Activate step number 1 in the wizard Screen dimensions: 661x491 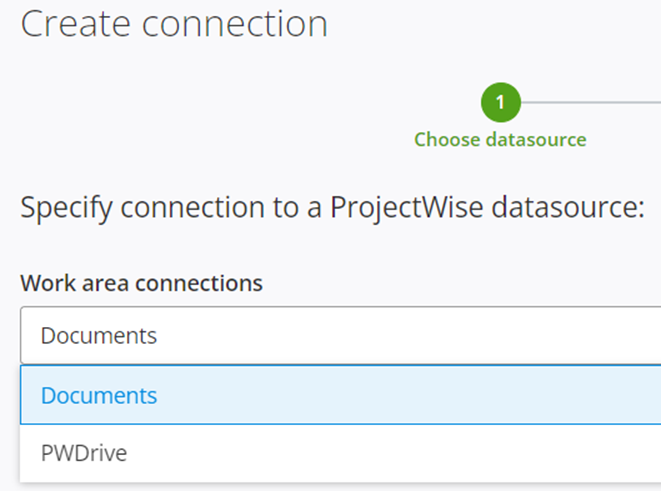click(x=501, y=102)
